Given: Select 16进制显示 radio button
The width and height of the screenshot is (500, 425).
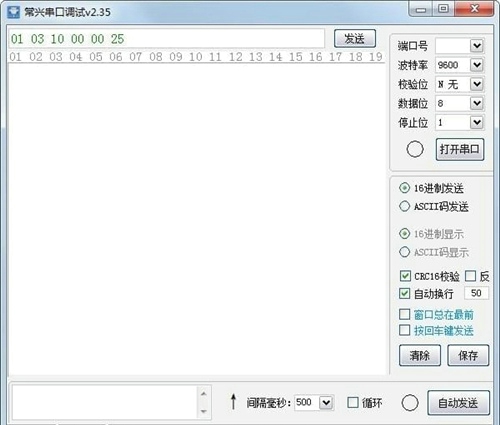Looking at the screenshot, I should [404, 234].
